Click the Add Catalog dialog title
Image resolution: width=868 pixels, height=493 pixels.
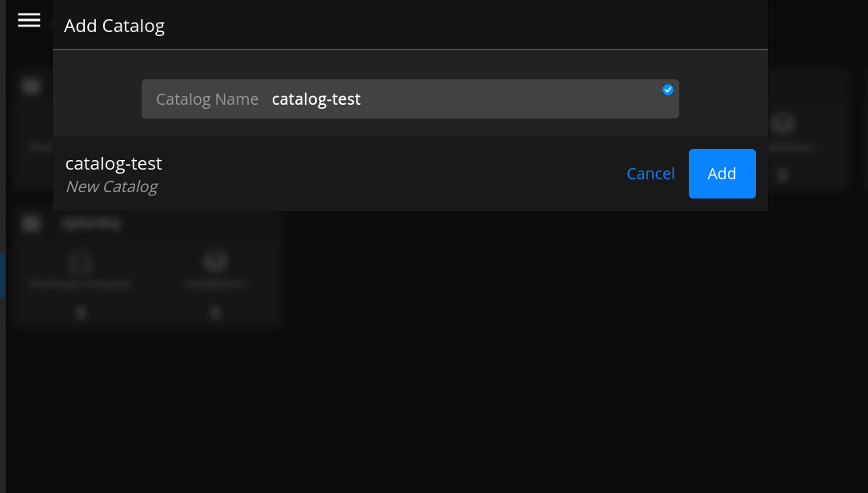click(114, 26)
